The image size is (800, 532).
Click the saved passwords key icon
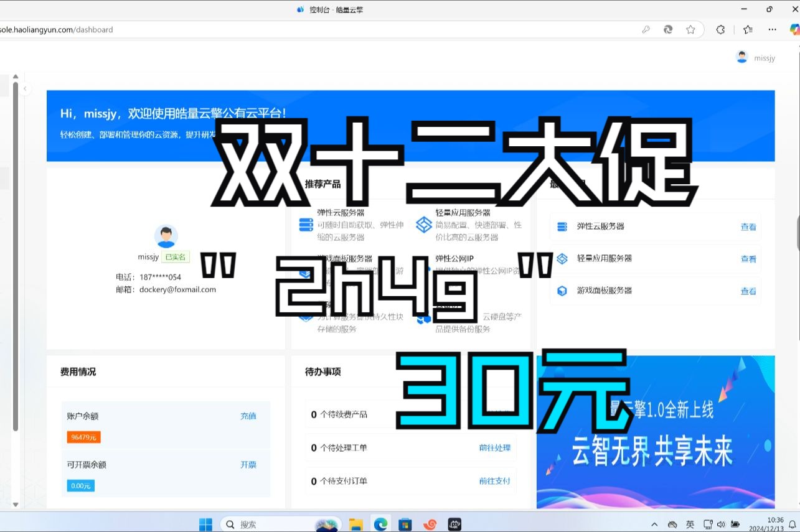click(646, 29)
